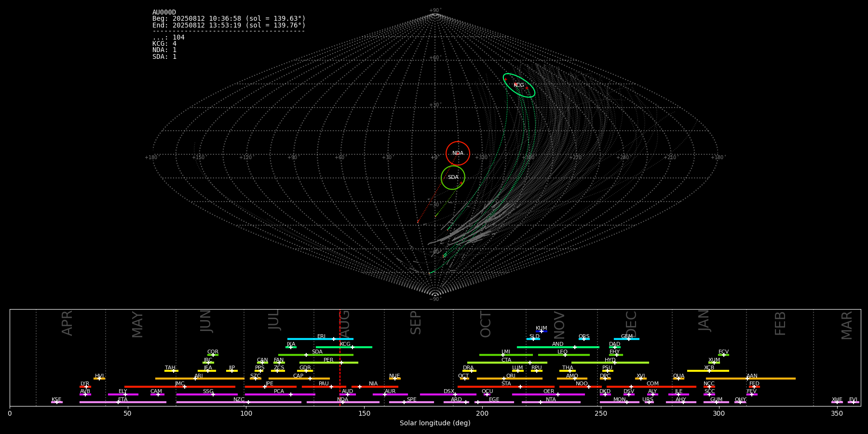This screenshot has height=434, width=868.
Task: Click the KCG ellipse on the sky map
Action: point(519,85)
